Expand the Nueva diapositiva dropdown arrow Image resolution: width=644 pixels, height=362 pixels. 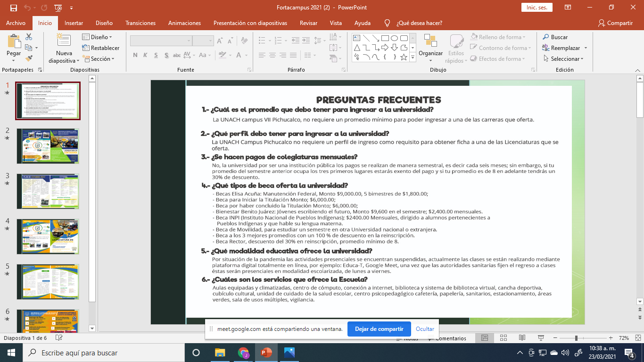pos(78,61)
